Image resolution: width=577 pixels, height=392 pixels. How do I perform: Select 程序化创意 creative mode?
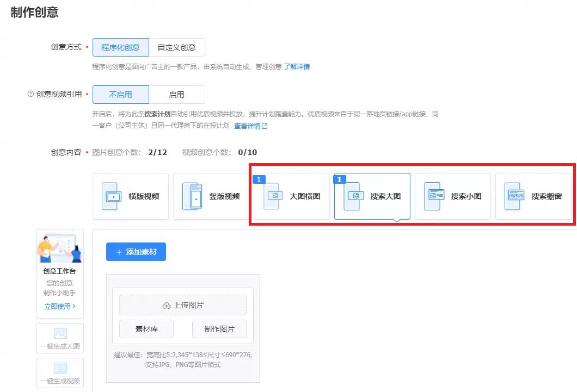click(120, 47)
